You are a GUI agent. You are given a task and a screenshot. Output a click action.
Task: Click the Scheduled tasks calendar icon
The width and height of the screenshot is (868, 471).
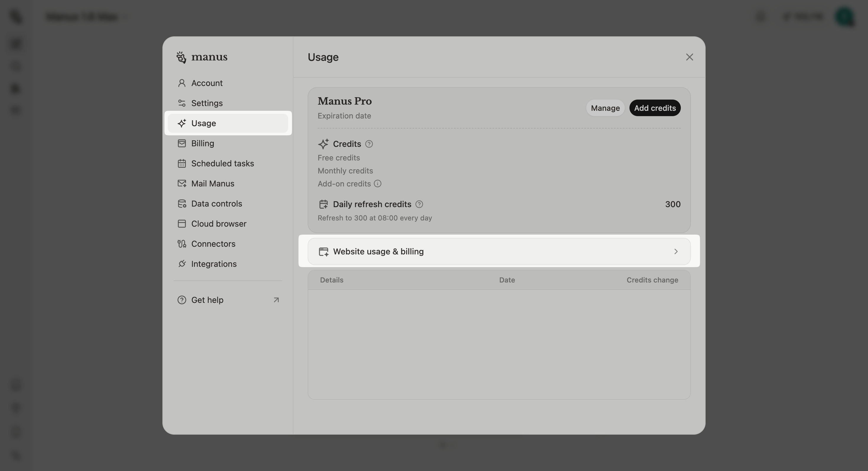[182, 163]
